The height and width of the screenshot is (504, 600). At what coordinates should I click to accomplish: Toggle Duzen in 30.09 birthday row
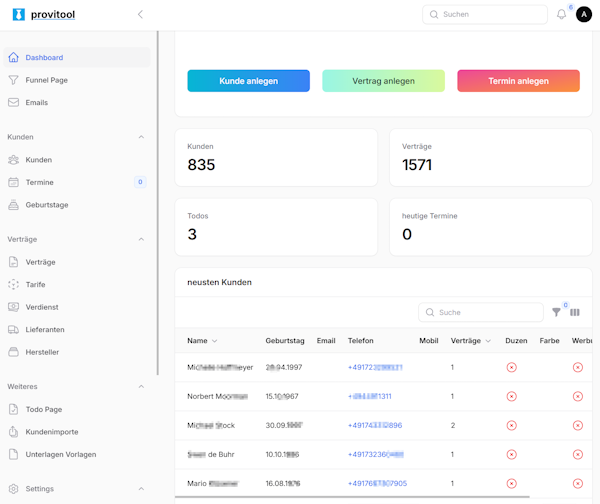tap(512, 425)
